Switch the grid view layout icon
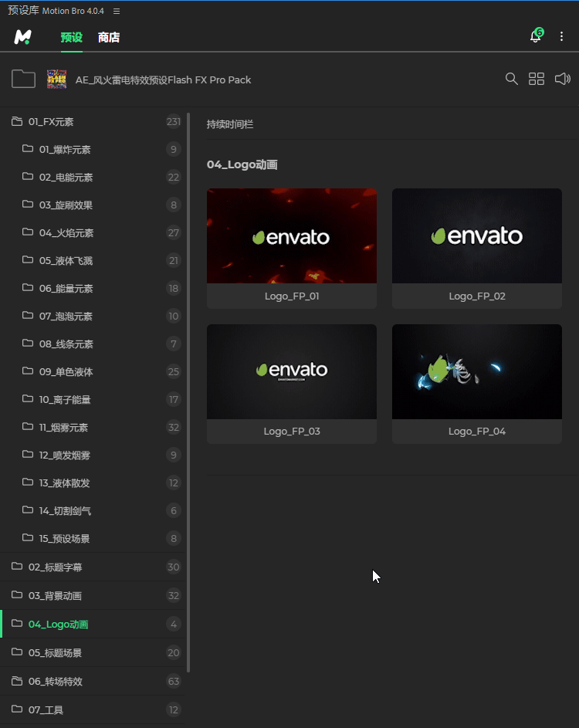The width and height of the screenshot is (579, 728). [537, 79]
